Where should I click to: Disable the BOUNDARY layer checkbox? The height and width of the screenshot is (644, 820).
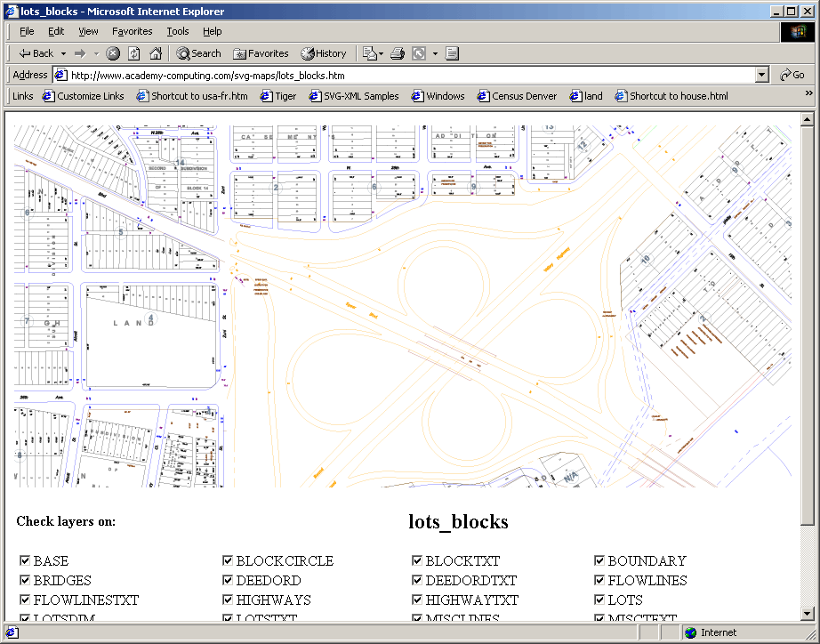(600, 560)
